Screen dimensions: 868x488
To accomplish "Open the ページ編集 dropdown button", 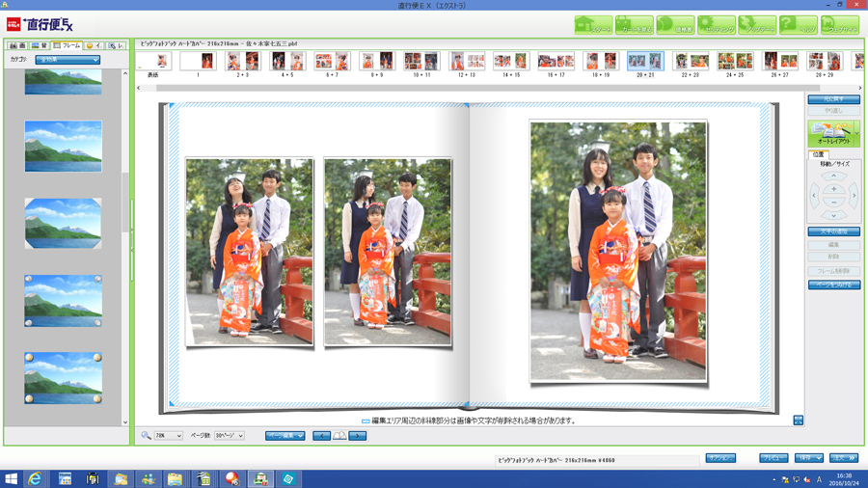I will tap(285, 436).
